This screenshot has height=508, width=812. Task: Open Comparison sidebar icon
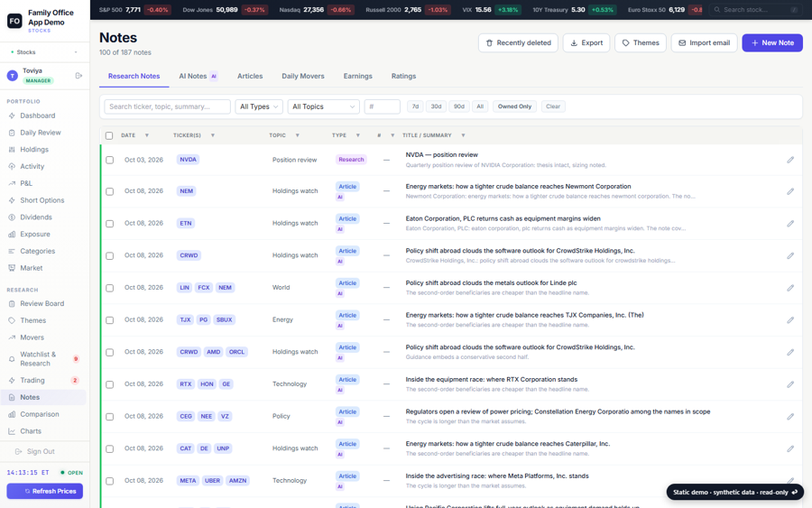click(12, 414)
